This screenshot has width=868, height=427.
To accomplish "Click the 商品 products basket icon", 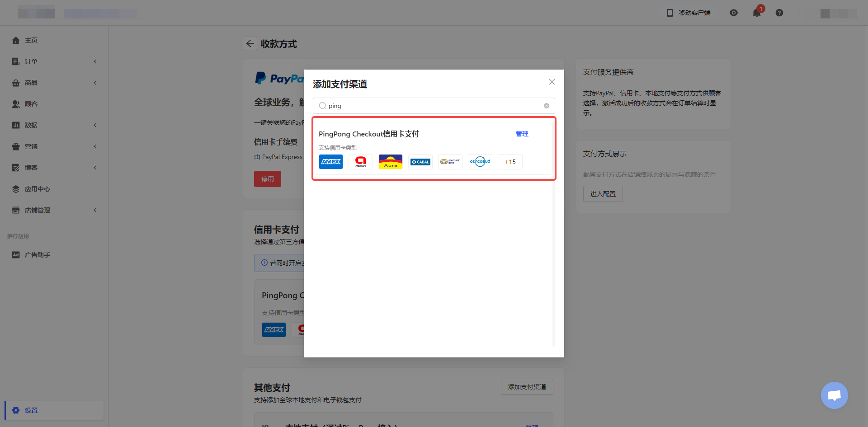I will 16,83.
